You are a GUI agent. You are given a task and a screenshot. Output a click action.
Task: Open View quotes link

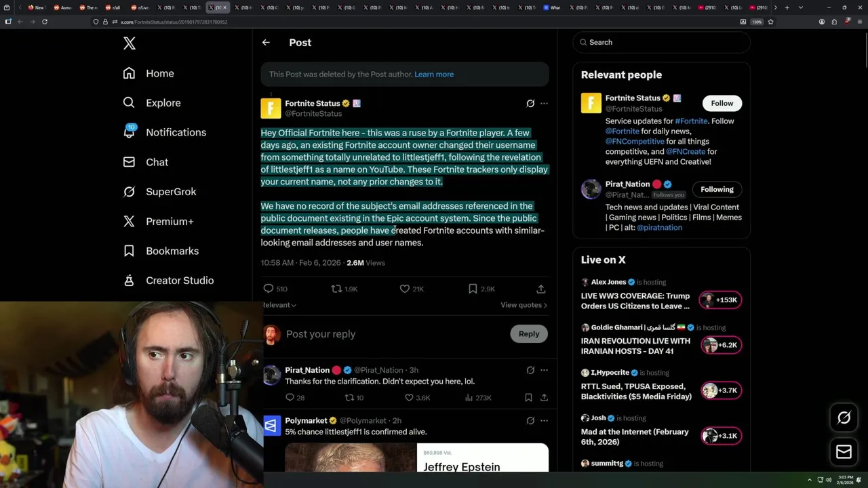click(524, 305)
